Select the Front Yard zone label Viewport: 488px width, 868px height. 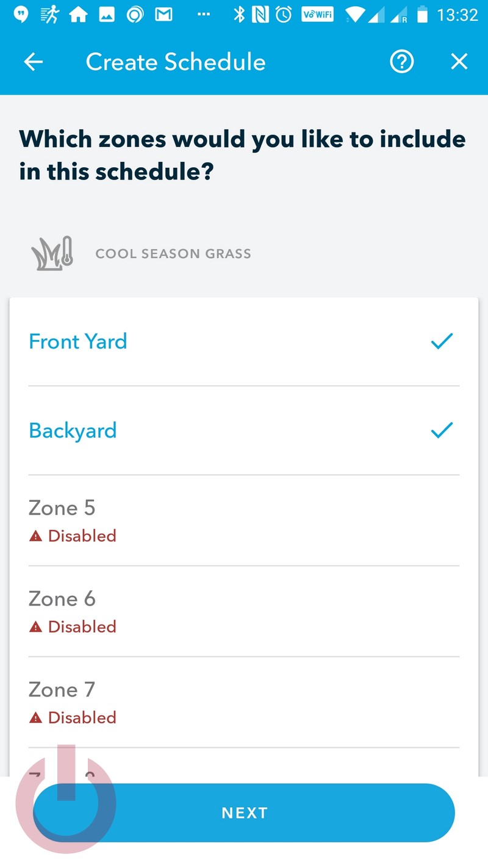[x=78, y=341]
